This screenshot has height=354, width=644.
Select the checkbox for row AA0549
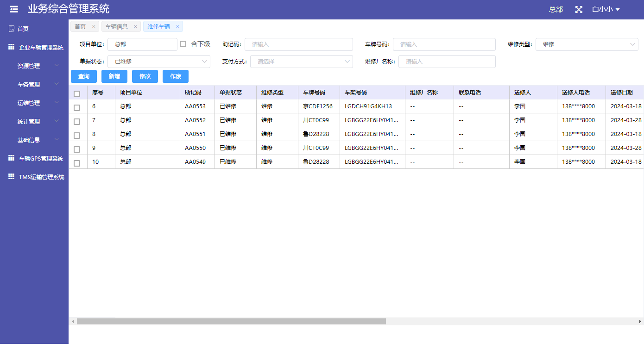(77, 163)
